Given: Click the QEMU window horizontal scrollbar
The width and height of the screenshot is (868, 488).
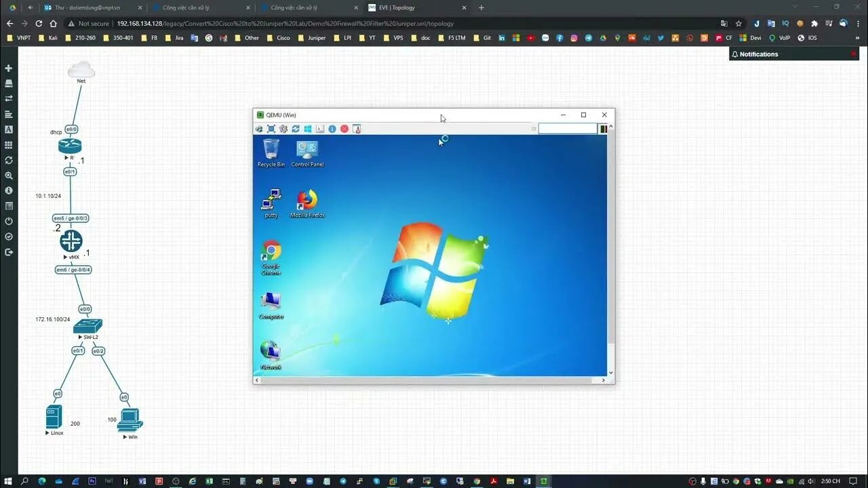Looking at the screenshot, I should [x=431, y=380].
